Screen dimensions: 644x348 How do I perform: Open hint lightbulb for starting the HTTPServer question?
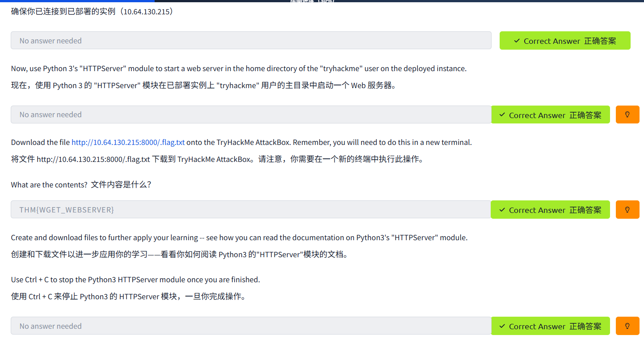pyautogui.click(x=627, y=115)
